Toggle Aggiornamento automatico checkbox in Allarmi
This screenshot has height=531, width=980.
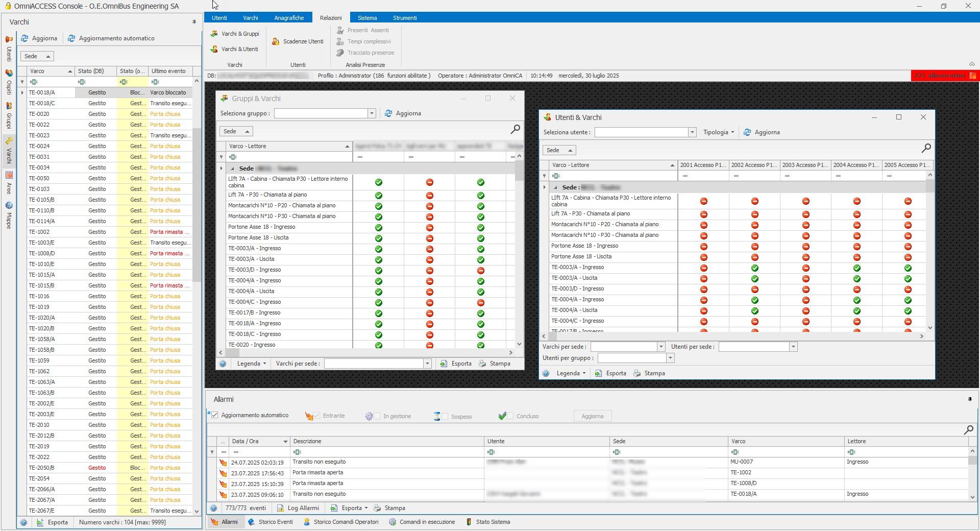214,415
